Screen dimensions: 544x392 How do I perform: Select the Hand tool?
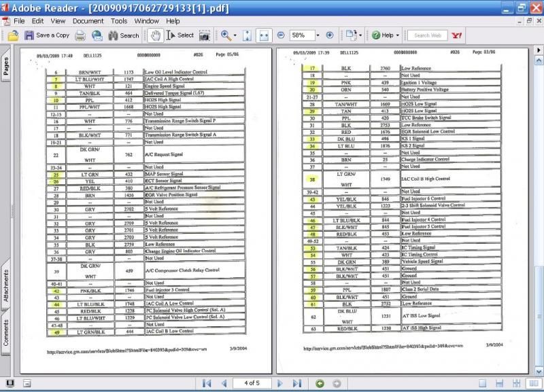coord(155,35)
